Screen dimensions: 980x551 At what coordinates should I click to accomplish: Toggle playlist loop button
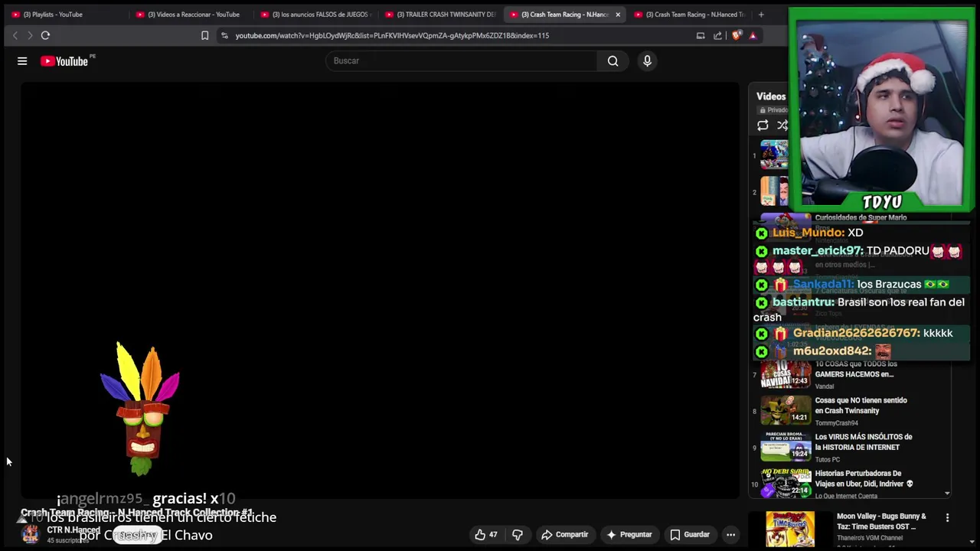(763, 126)
